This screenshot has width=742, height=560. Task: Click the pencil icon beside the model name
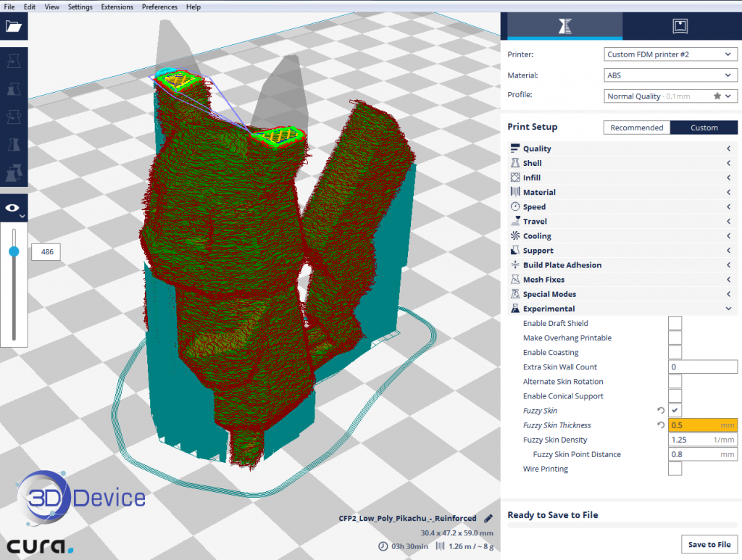[488, 519]
